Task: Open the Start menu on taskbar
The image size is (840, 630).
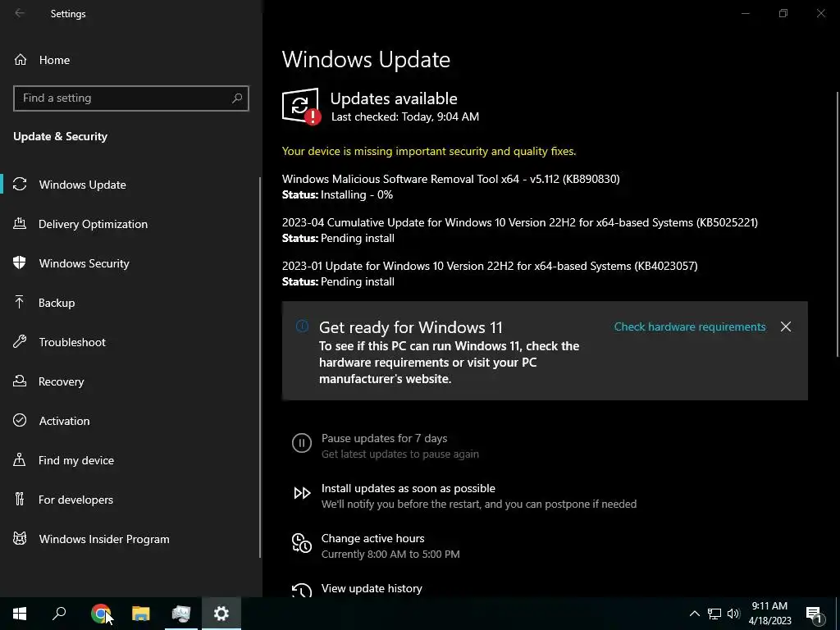Action: click(20, 614)
